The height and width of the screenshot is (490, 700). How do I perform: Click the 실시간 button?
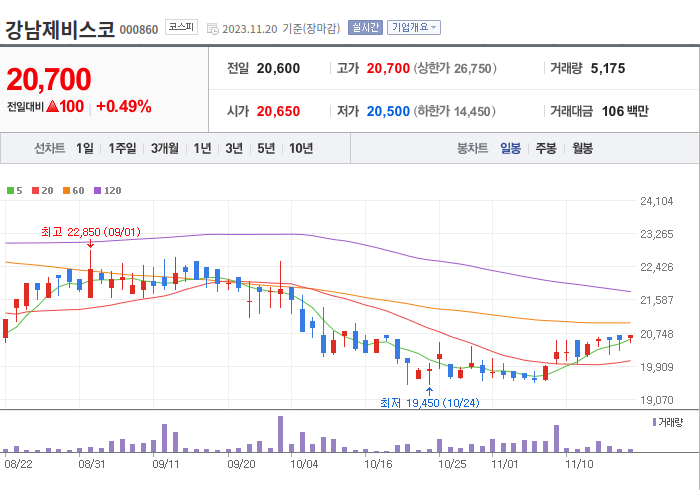coord(365,28)
